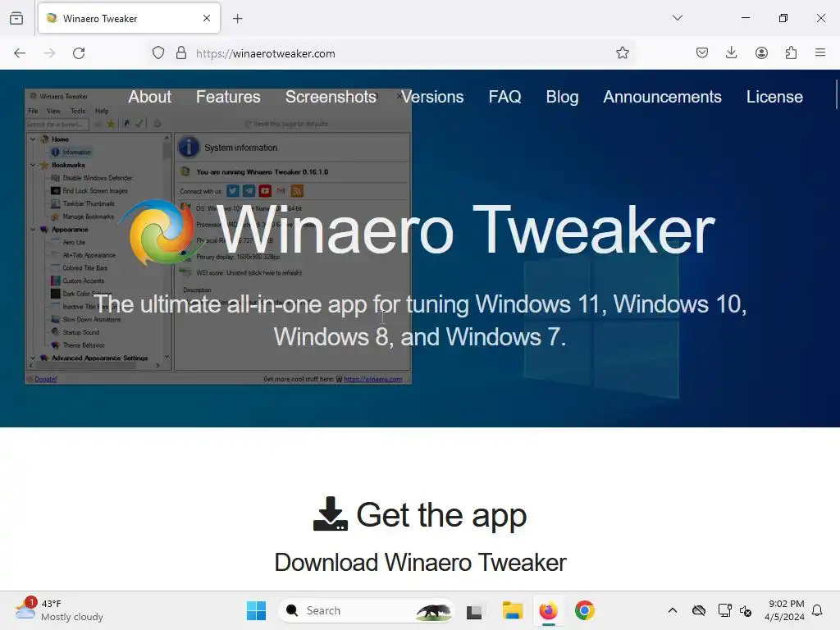Click the Winaero Tweaker logo swirl

coord(161,232)
